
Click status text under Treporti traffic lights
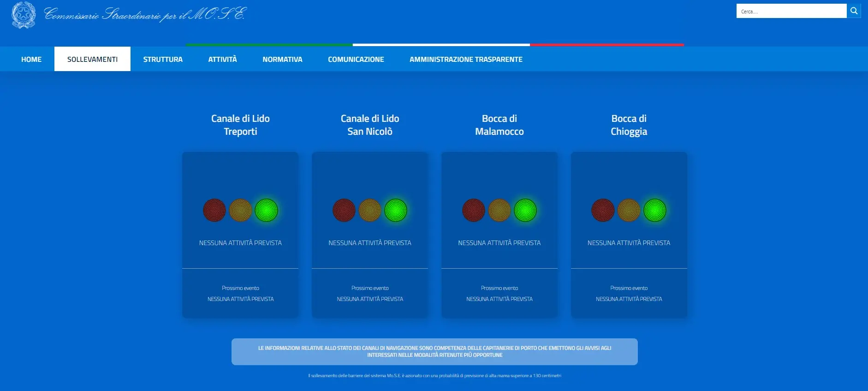tap(240, 243)
